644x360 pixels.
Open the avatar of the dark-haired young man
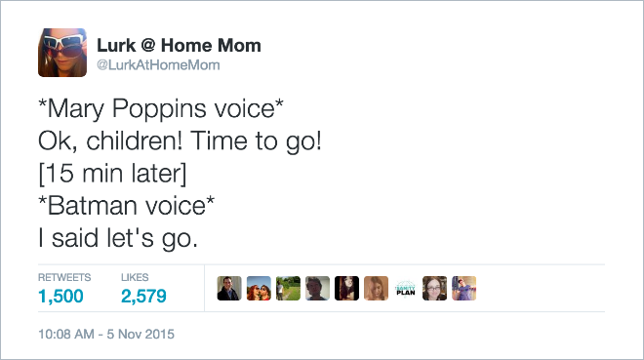(x=317, y=288)
